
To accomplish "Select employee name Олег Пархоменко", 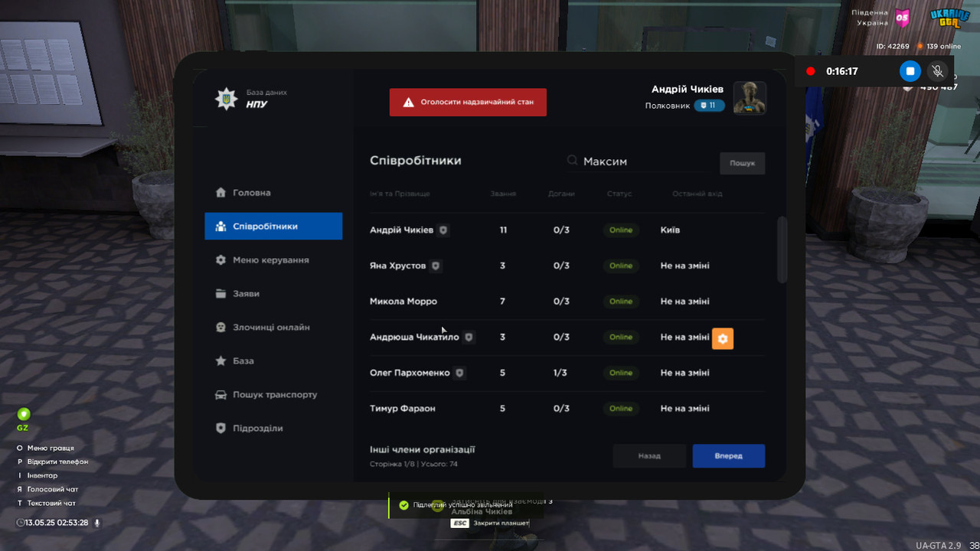I will click(x=410, y=373).
